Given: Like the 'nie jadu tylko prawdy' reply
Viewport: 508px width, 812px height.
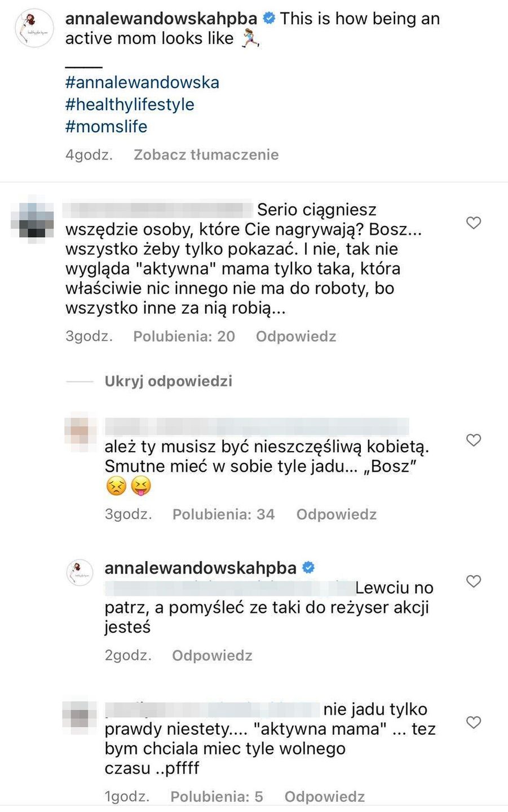Looking at the screenshot, I should tap(474, 722).
